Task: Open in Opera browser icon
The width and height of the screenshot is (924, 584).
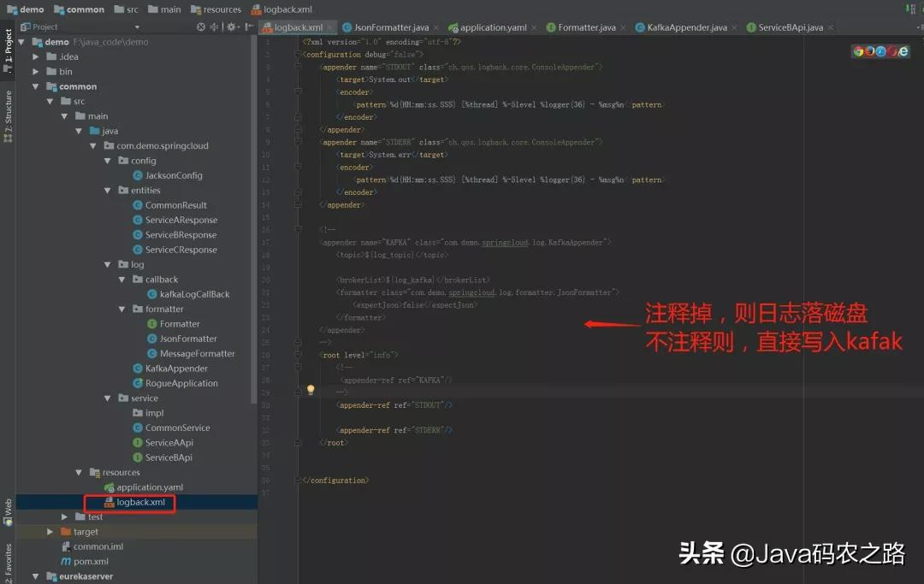Action: pyautogui.click(x=891, y=51)
